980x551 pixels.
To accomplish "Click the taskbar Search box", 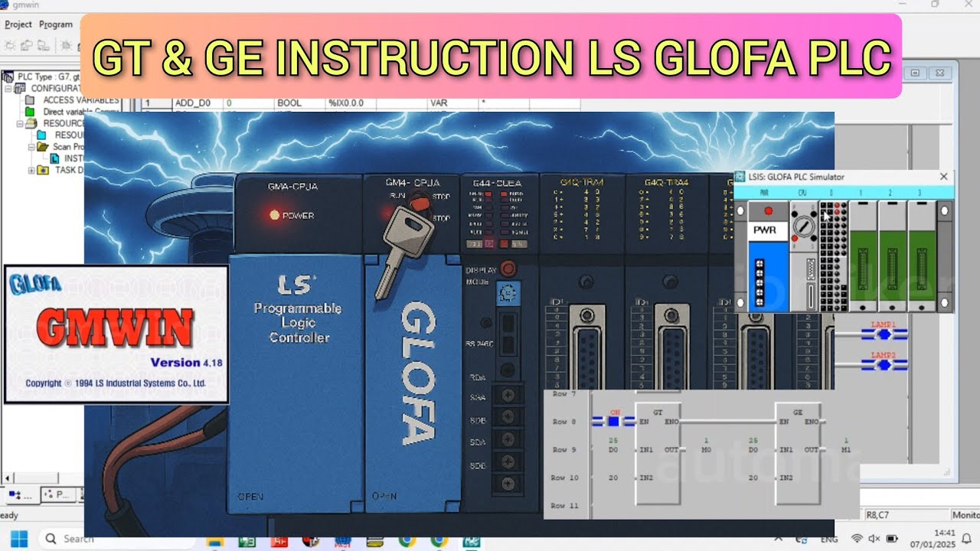I will click(x=115, y=539).
